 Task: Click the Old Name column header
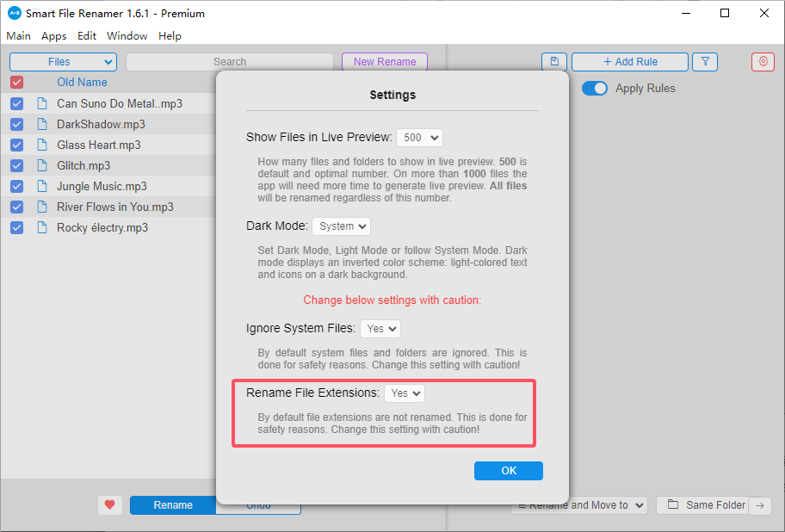point(82,82)
